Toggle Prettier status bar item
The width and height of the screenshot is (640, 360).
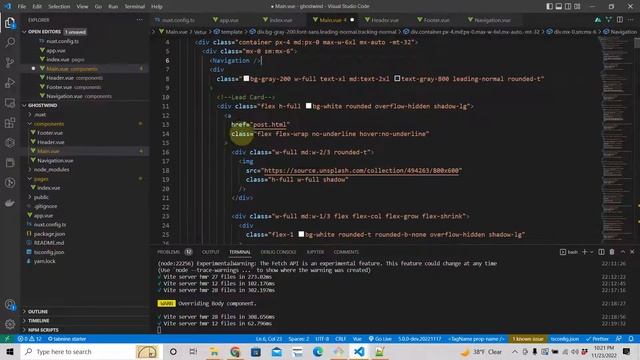pyautogui.click(x=597, y=339)
